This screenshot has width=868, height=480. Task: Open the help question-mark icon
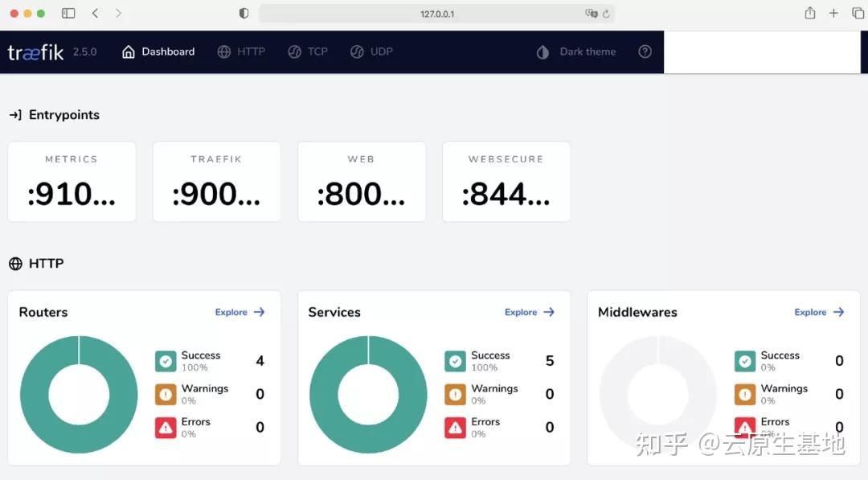coord(645,51)
